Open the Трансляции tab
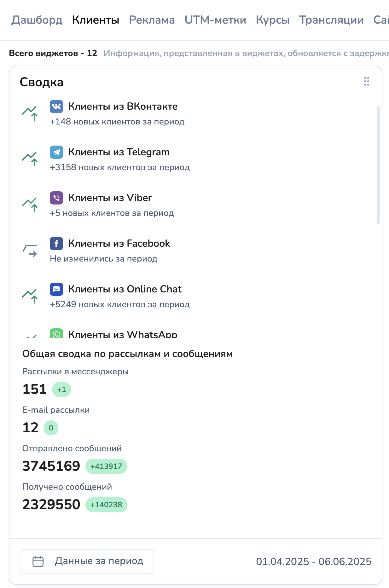Viewport: 389px width, 588px height. coord(331,20)
